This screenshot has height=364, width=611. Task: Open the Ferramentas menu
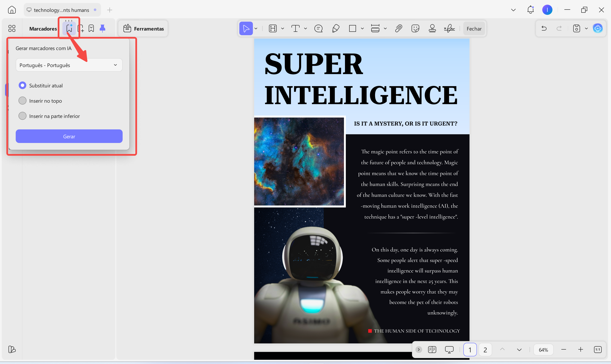143,29
